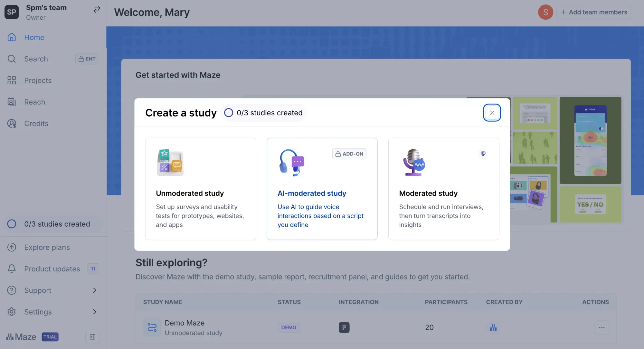Click the switch team arrows icon
The width and height of the screenshot is (644, 349).
97,10
